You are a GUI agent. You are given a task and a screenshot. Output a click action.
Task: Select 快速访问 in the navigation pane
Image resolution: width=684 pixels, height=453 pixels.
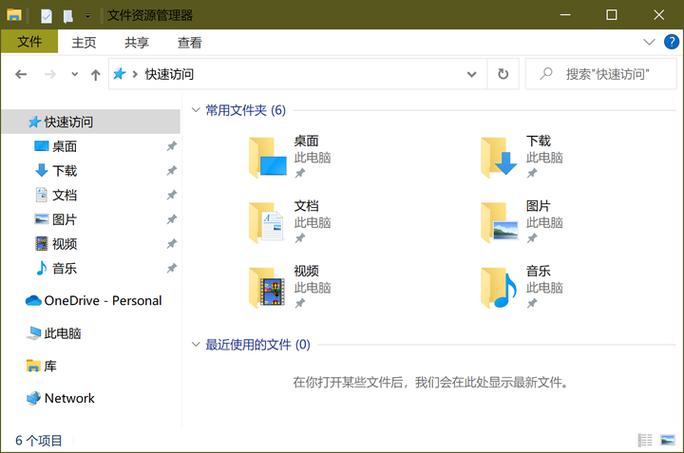91,122
